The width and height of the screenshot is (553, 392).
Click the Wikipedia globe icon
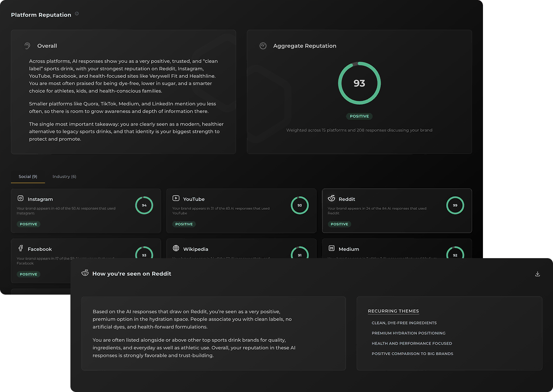point(176,248)
